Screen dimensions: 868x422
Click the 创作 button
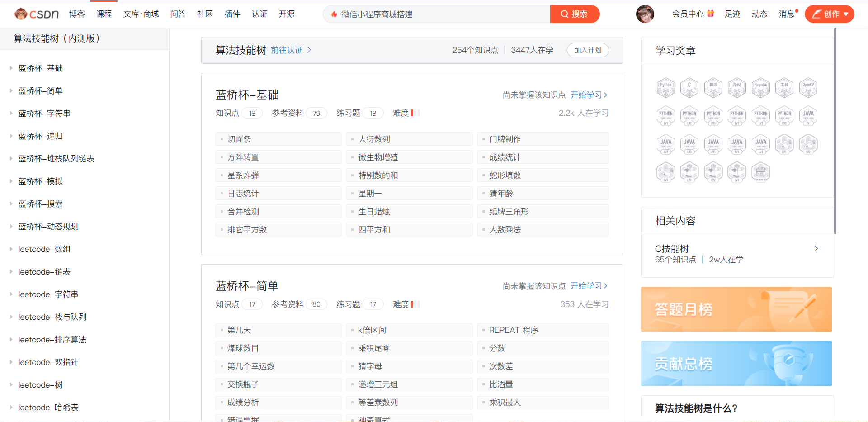point(829,14)
